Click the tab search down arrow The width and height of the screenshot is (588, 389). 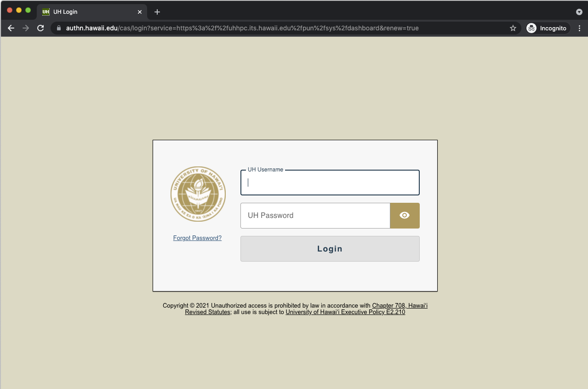click(579, 12)
